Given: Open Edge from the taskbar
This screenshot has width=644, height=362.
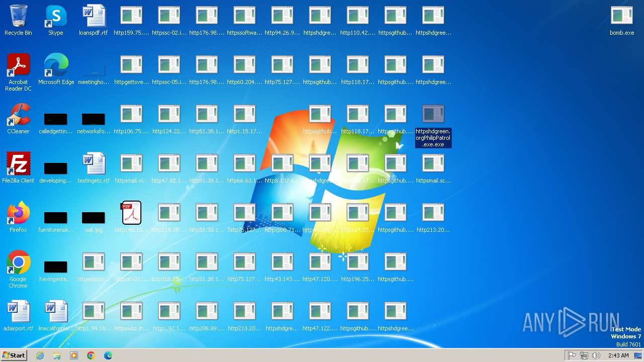Looking at the screenshot, I should (108, 355).
